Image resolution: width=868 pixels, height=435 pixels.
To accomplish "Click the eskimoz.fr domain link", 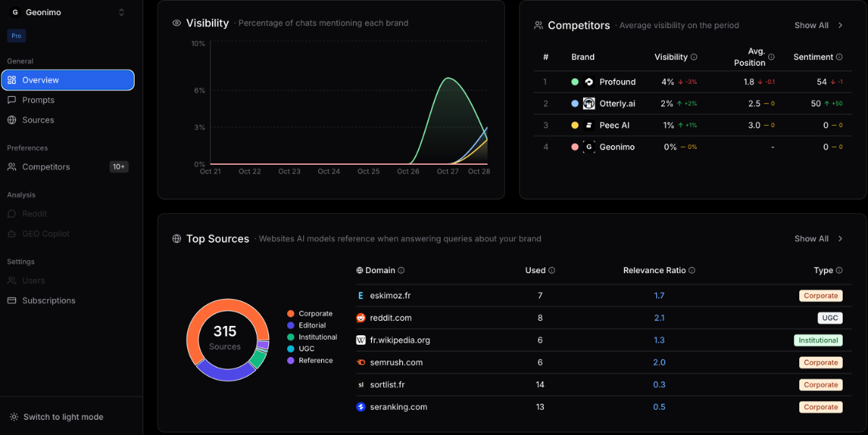I will click(390, 296).
